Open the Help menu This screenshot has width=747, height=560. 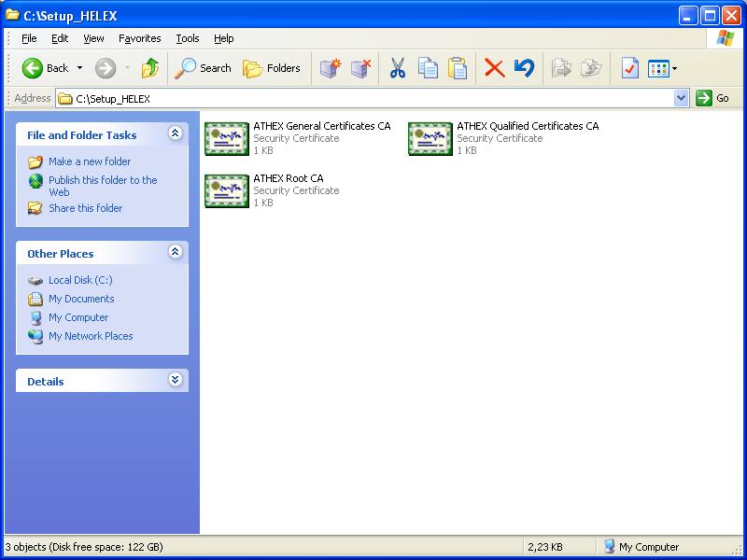point(223,38)
